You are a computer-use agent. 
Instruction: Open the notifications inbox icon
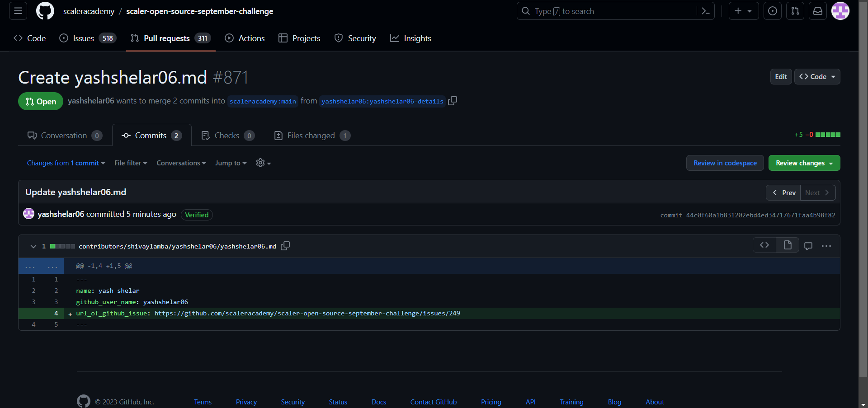coord(817,11)
